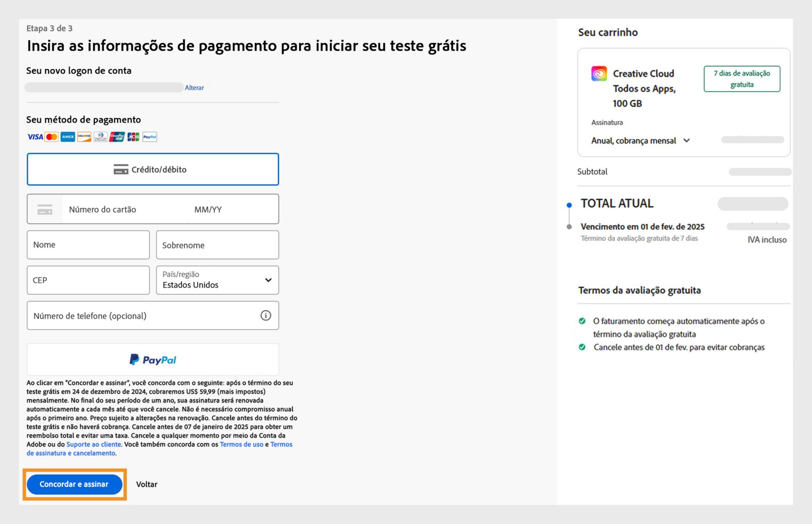Click the TOTAL ATUAL label
812x524 pixels.
tap(617, 203)
